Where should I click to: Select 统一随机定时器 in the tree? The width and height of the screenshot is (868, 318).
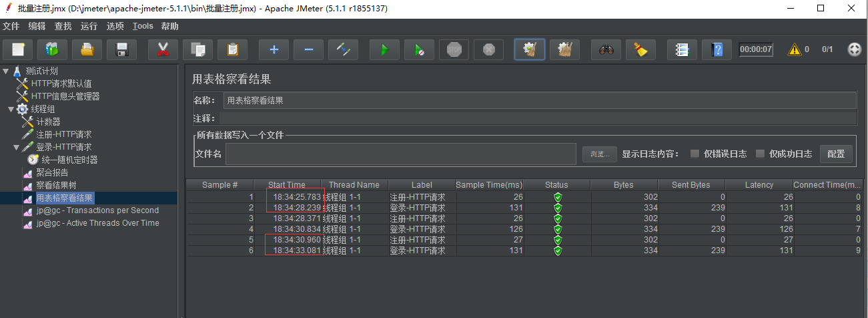69,160
